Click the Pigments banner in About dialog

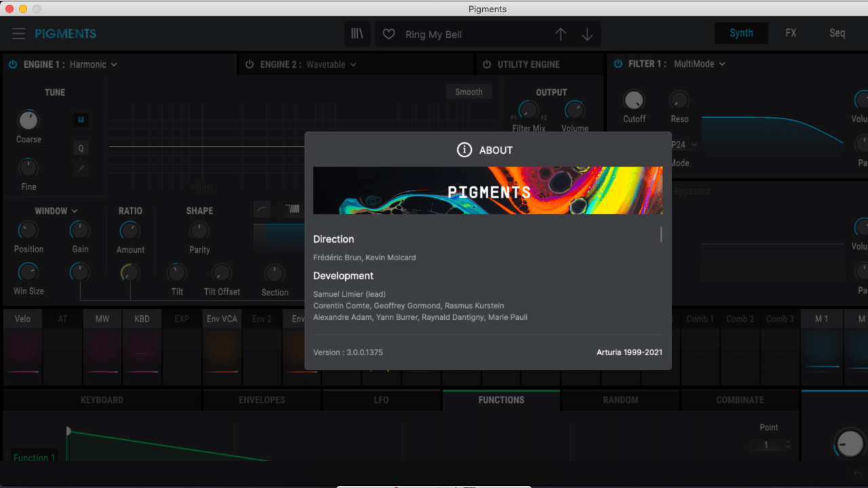point(488,190)
